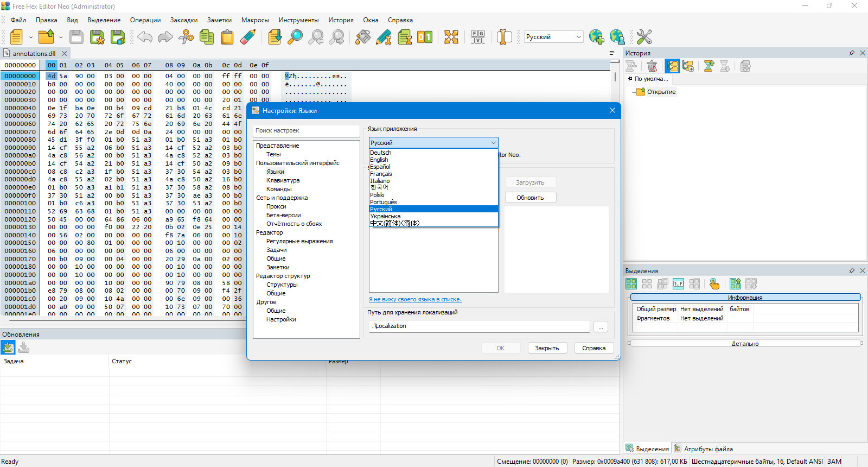The width and height of the screenshot is (868, 467).
Task: Select Deutsch in the language list
Action: (433, 153)
